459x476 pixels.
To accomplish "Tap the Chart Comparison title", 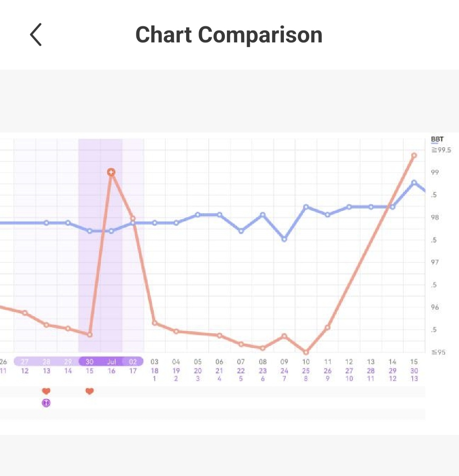I will click(229, 34).
